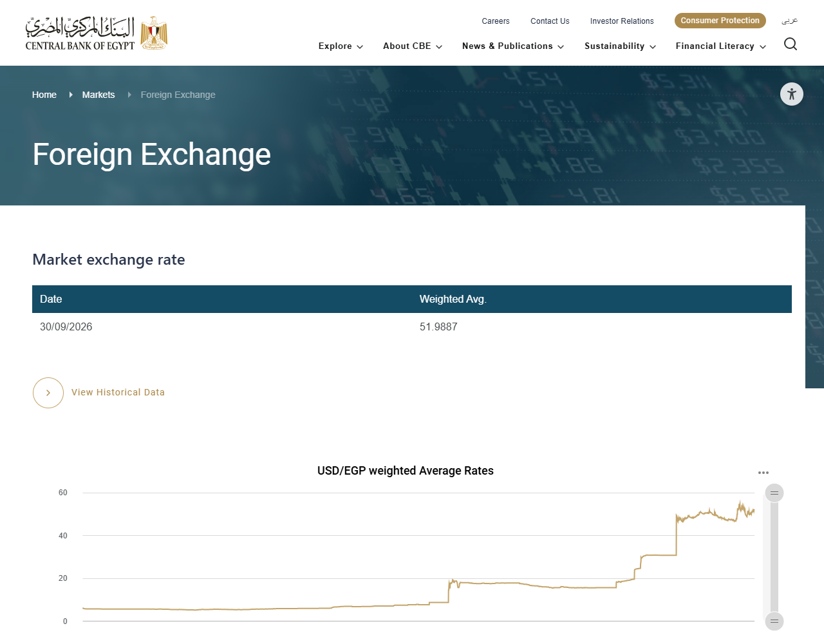Open the site search icon
The image size is (824, 644).
(791, 44)
